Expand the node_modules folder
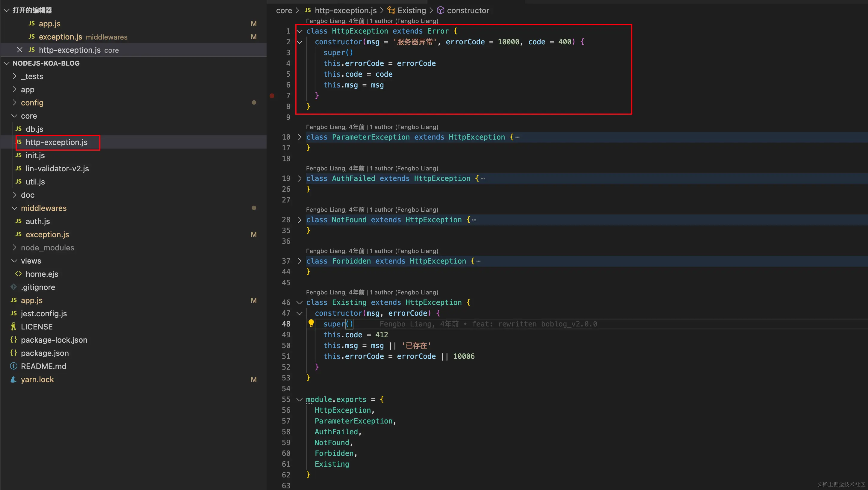 coord(14,248)
